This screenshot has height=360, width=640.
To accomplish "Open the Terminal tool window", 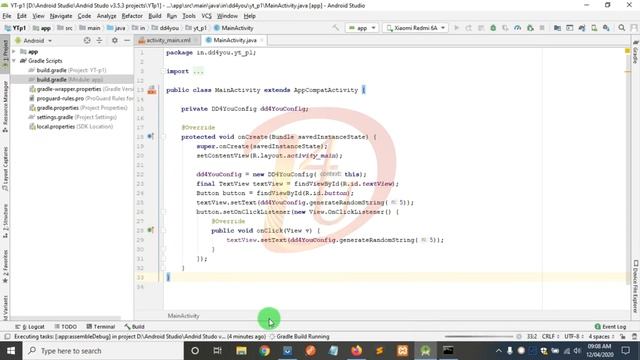I will [100, 327].
